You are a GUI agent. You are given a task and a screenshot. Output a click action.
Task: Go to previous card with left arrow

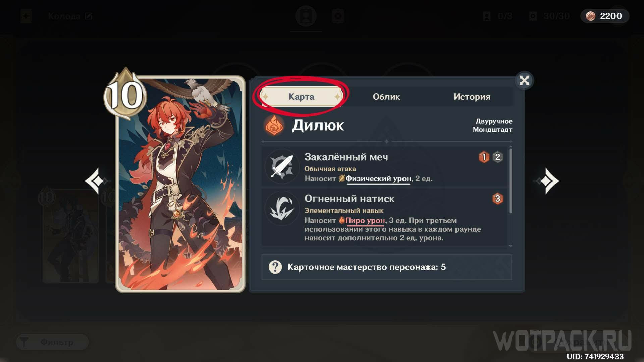tap(97, 181)
